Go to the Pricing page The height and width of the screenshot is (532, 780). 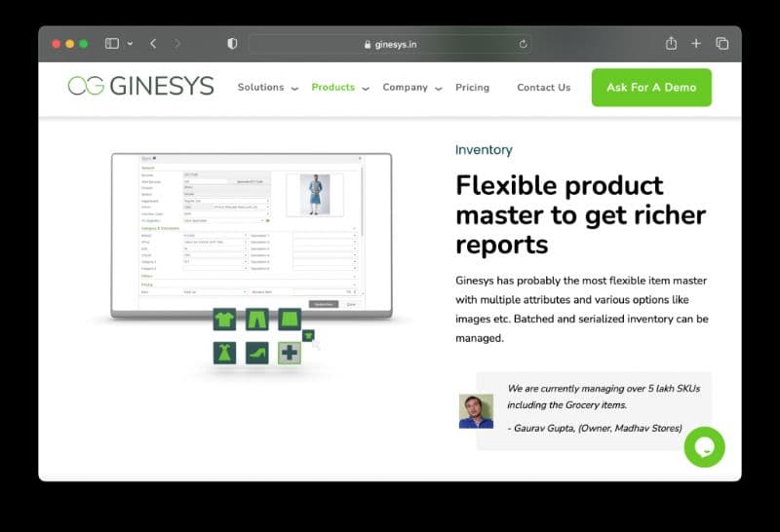click(472, 88)
